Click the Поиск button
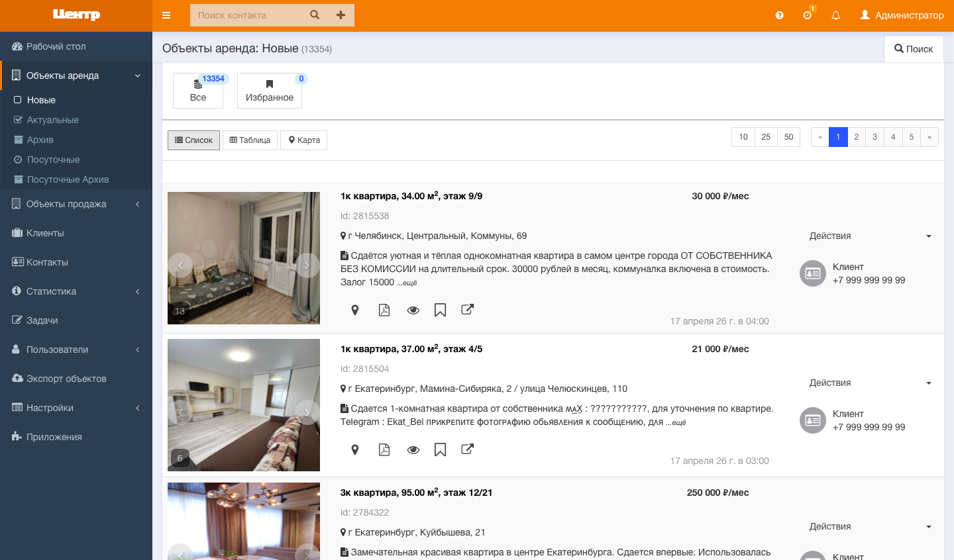 point(914,49)
